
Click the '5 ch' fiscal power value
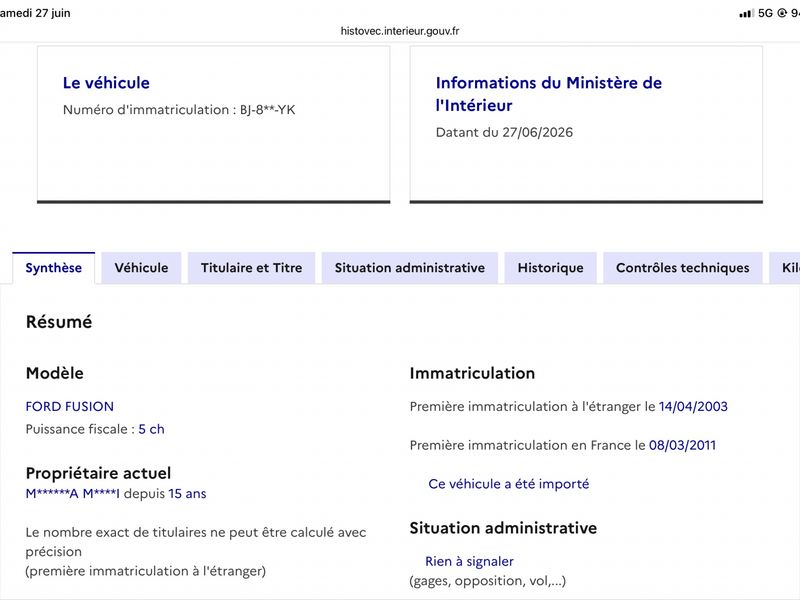click(152, 429)
